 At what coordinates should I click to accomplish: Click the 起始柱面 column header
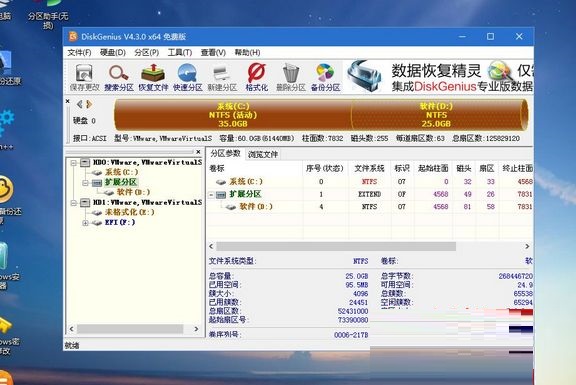click(x=433, y=168)
